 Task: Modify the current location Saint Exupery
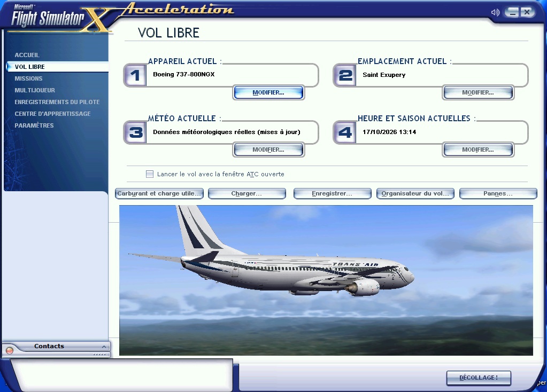point(478,93)
